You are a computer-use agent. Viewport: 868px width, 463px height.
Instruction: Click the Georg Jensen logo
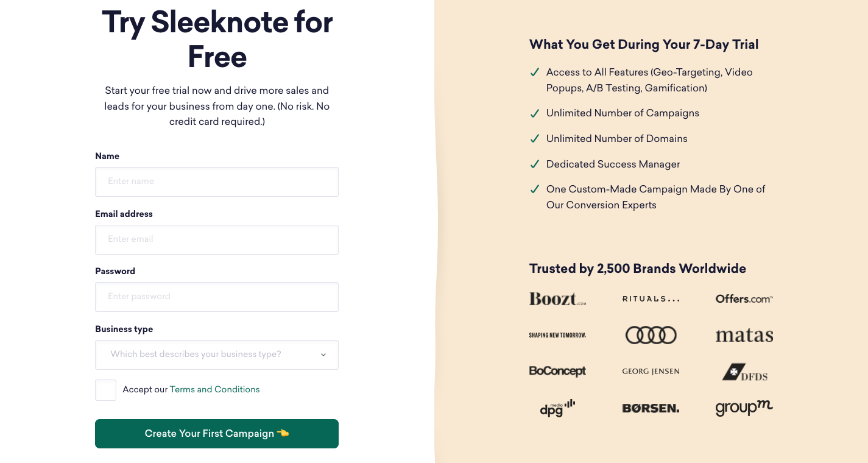651,371
